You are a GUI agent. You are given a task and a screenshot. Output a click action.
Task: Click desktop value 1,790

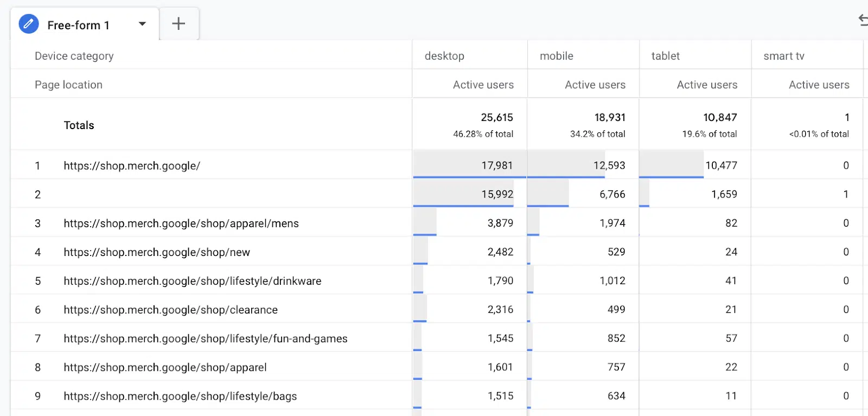pyautogui.click(x=500, y=280)
